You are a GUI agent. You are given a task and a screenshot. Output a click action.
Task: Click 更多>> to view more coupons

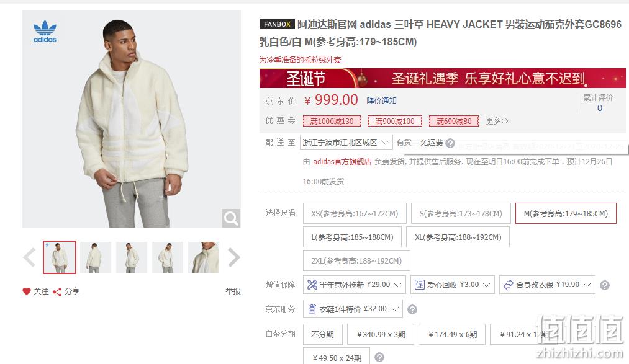coord(497,121)
